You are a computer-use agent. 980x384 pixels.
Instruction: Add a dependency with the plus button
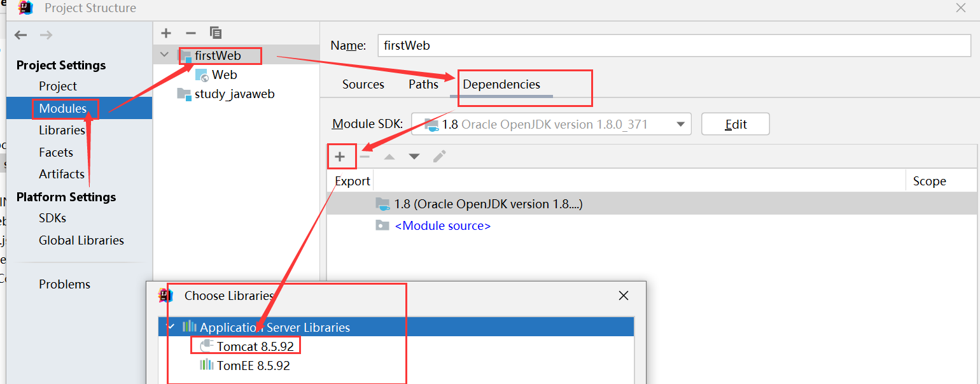(340, 157)
